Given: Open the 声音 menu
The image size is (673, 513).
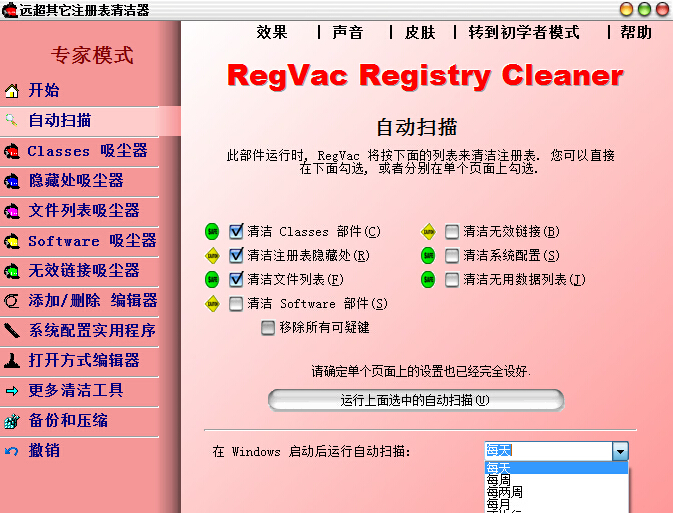Looking at the screenshot, I should click(348, 32).
